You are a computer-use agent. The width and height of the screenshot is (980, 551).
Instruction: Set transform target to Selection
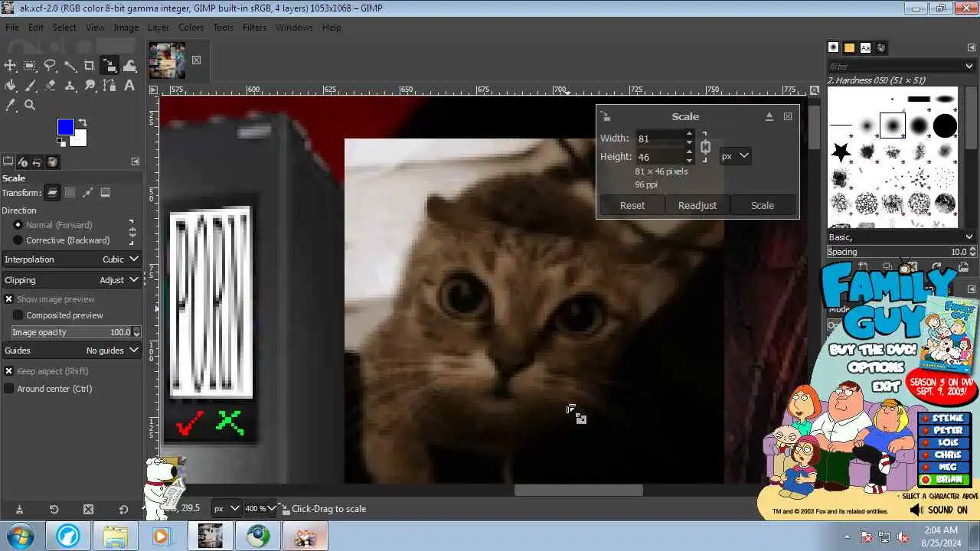click(x=70, y=193)
